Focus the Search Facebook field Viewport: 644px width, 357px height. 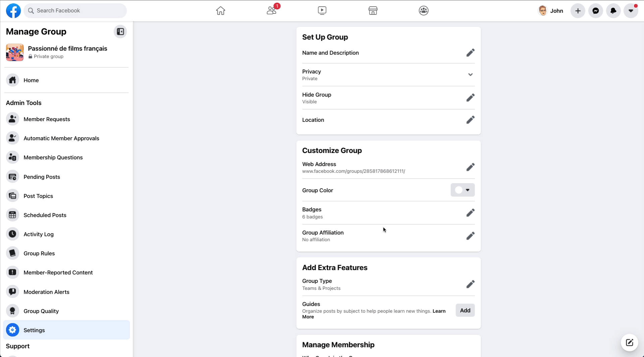75,11
